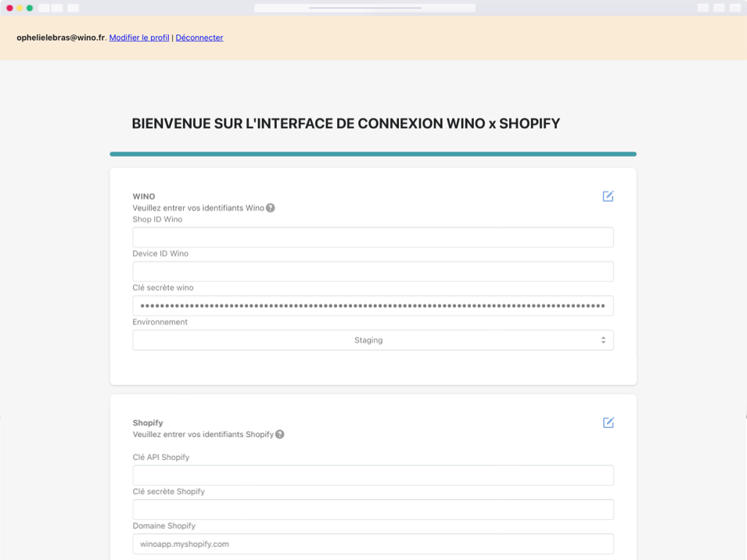Click the Domaine Shopify input field

pos(372,544)
